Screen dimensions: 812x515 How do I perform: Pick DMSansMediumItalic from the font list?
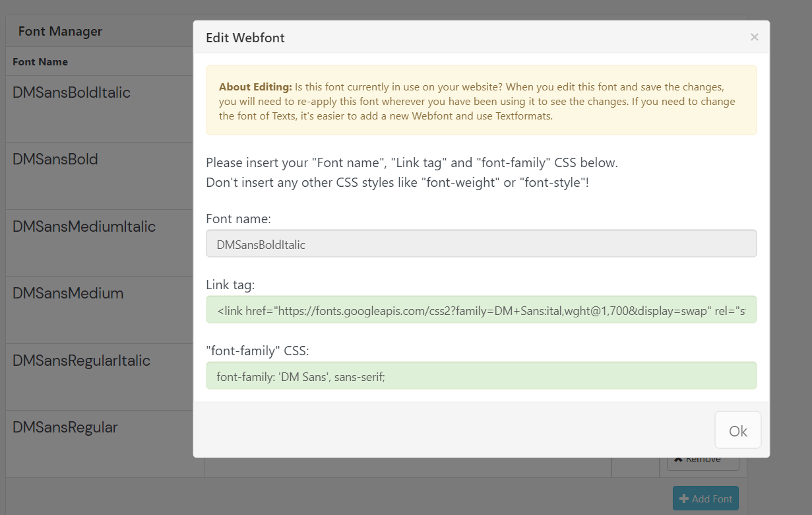[84, 226]
